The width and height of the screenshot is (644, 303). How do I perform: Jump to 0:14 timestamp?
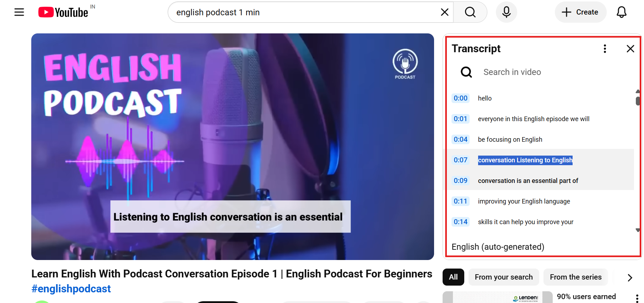point(461,222)
